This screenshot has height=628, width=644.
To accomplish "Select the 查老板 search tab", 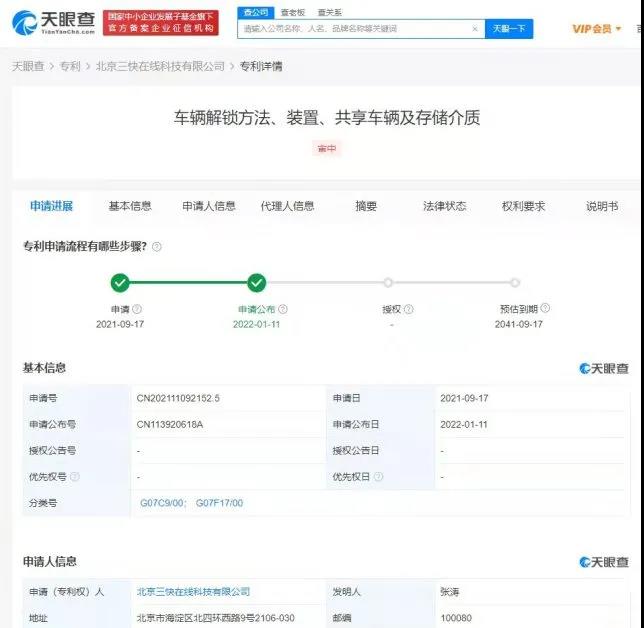I will (292, 13).
